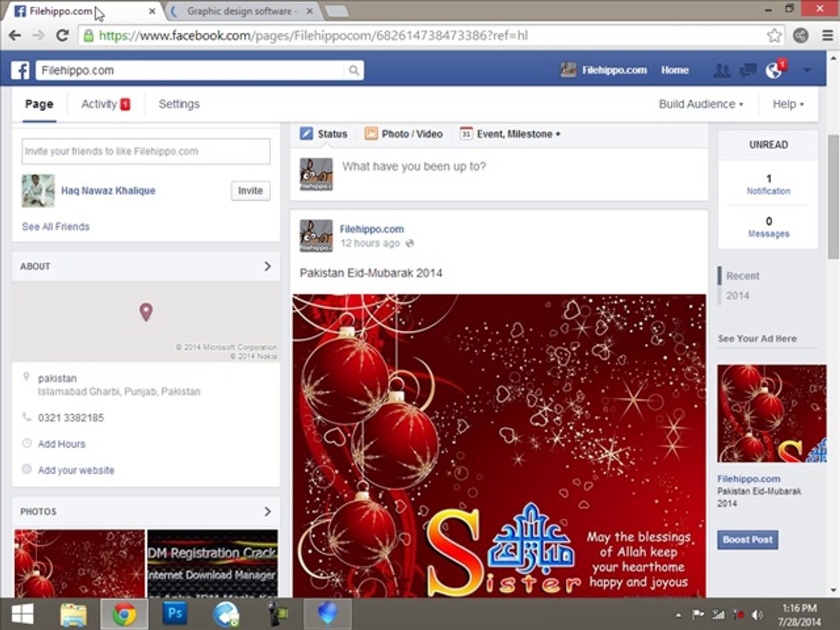This screenshot has width=840, height=630.
Task: Expand the Build Audience dropdown
Action: pyautogui.click(x=701, y=104)
